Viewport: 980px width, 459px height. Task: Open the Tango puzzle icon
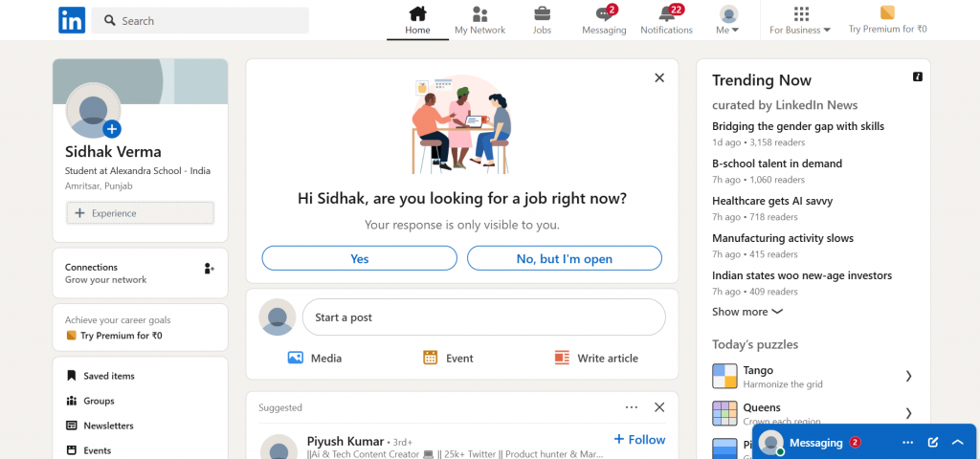(725, 376)
